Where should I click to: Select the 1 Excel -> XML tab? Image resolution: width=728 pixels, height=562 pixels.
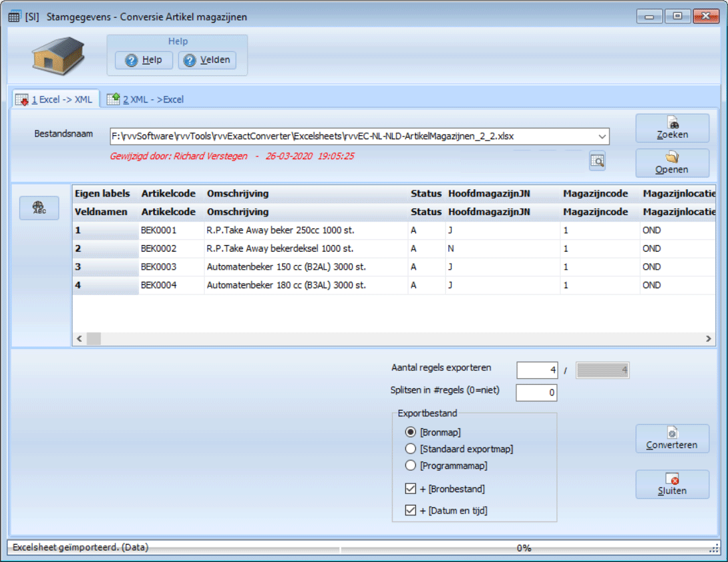(x=56, y=99)
